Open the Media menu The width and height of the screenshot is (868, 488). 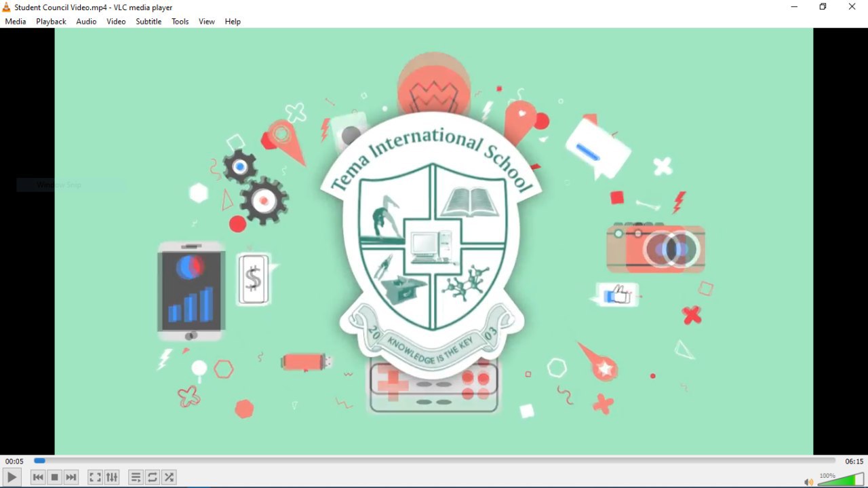(16, 22)
